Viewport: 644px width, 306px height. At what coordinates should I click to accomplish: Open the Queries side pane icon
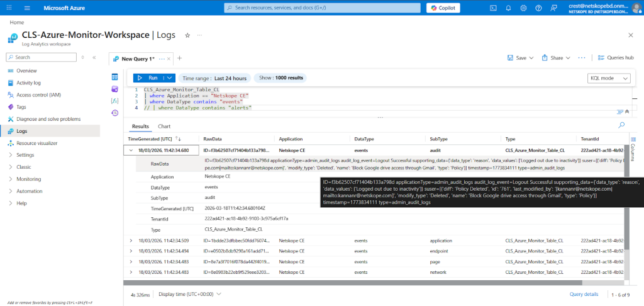pyautogui.click(x=115, y=89)
